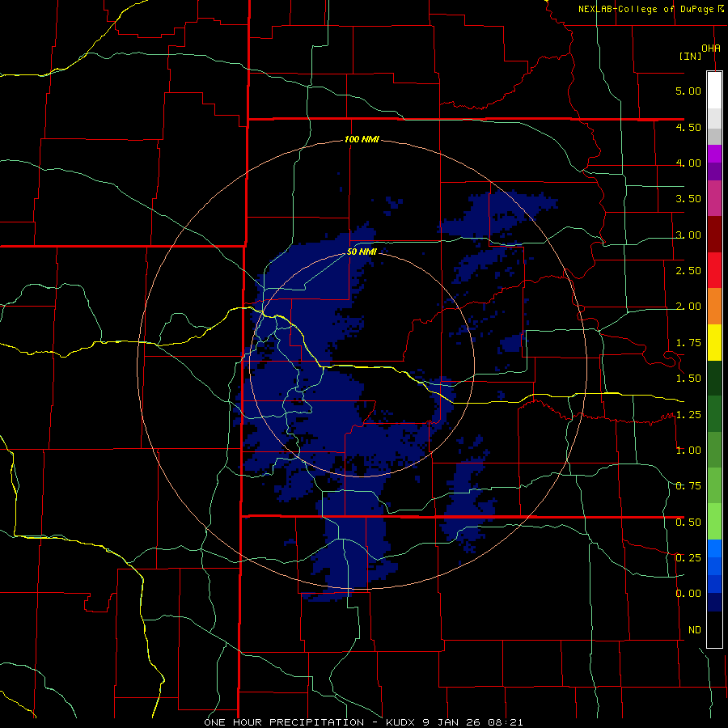Click the 1.25 legend value
Viewport: 728px width, 728px height.
(x=688, y=415)
